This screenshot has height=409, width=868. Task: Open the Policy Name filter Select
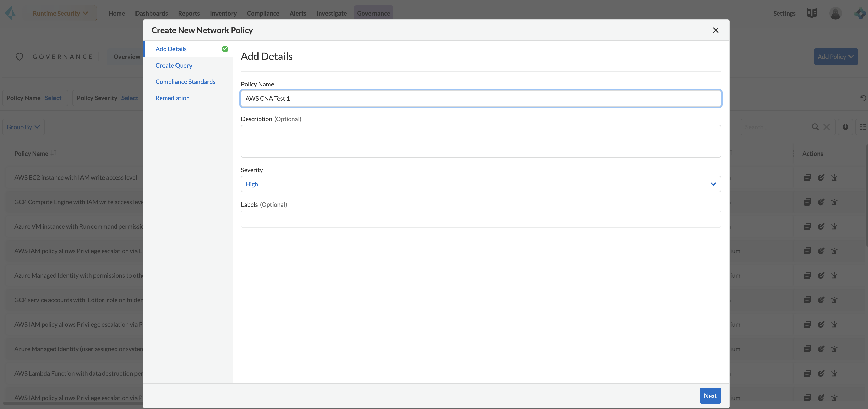click(x=53, y=98)
